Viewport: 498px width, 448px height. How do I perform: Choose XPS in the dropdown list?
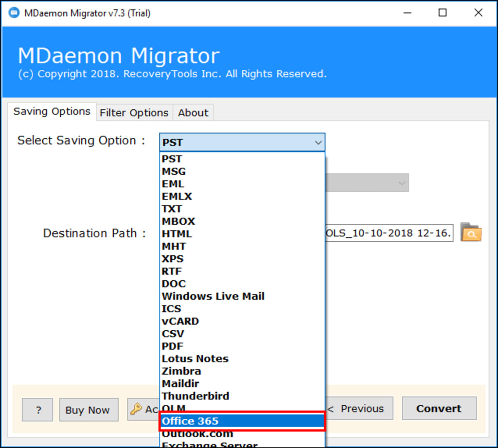[x=242, y=259]
